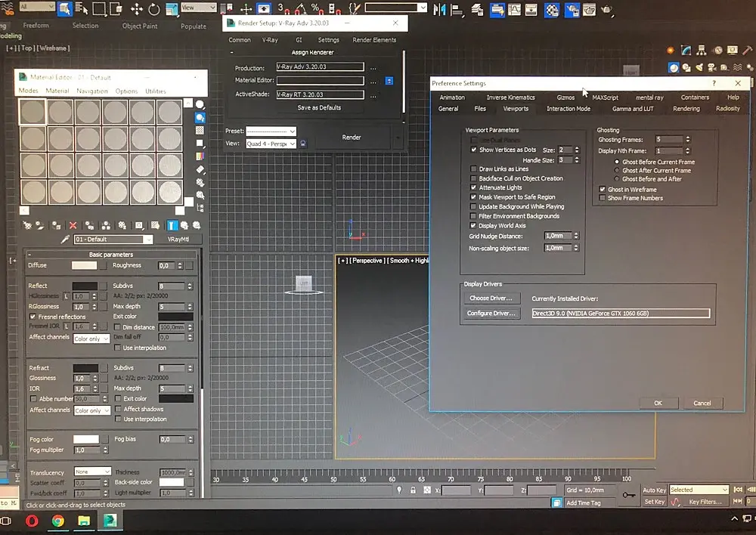Viewport: 756px width, 535px height.
Task: Select Ghost After Current Frame radio
Action: pyautogui.click(x=617, y=170)
